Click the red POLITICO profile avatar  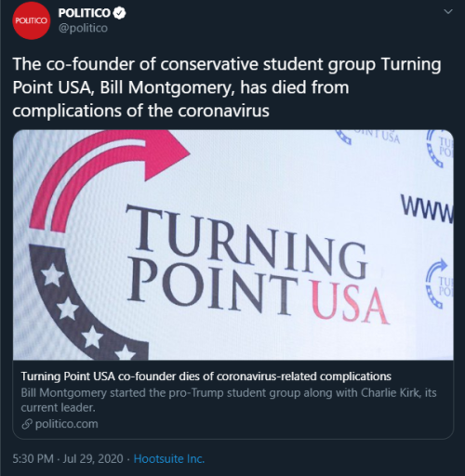31,20
